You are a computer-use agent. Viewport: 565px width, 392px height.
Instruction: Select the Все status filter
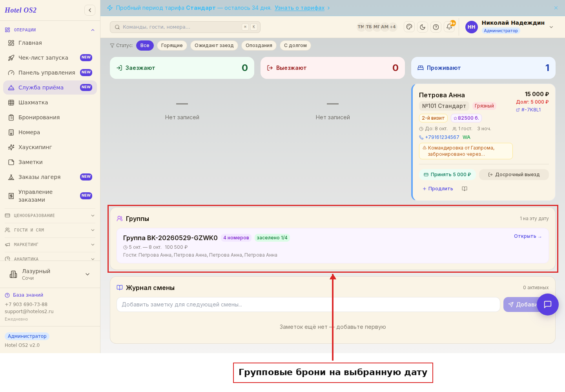pyautogui.click(x=145, y=46)
